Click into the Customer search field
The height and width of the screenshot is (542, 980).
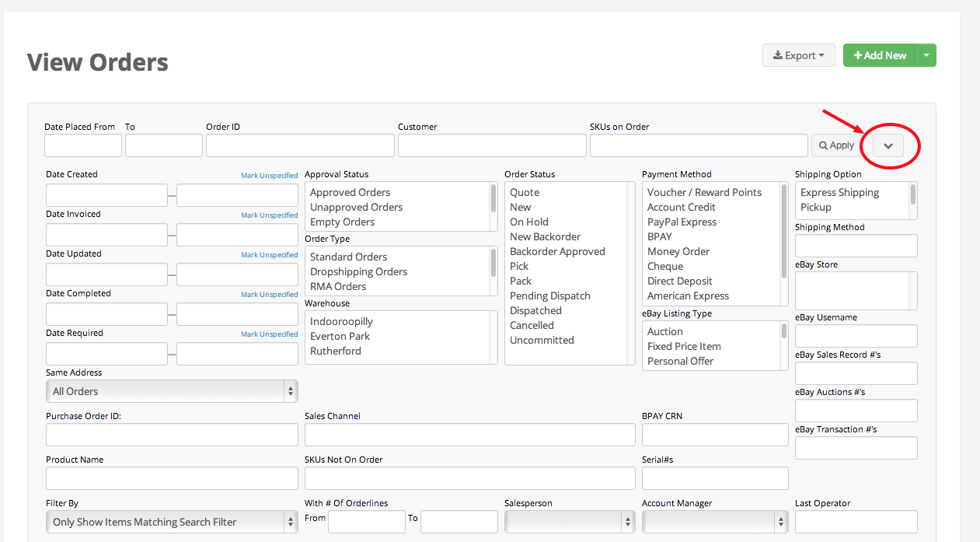492,145
